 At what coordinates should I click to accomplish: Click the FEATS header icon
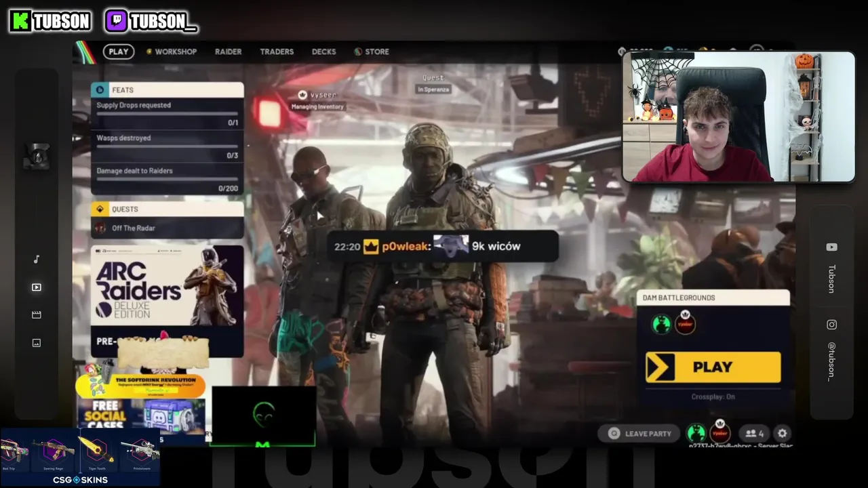coord(100,89)
